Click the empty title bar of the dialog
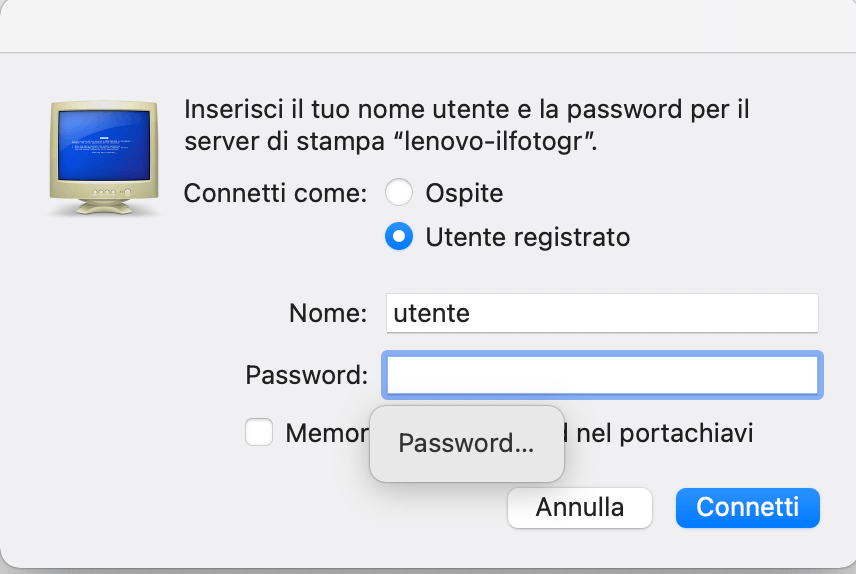856x574 pixels. tap(428, 25)
